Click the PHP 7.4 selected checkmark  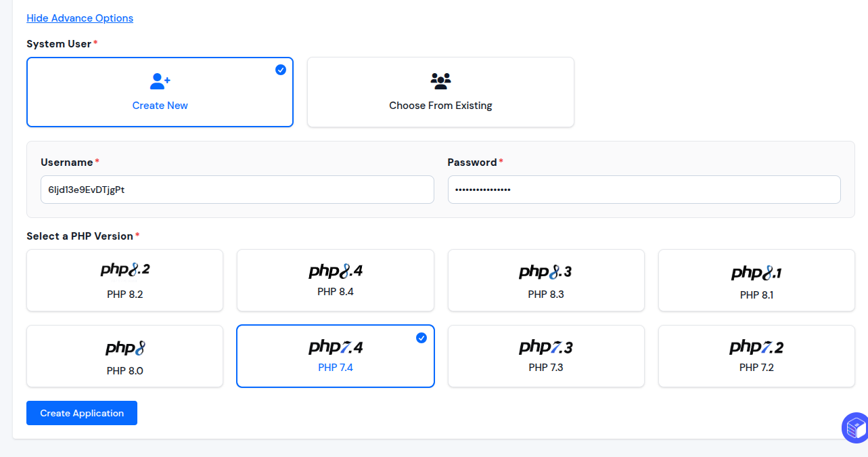[x=421, y=338]
